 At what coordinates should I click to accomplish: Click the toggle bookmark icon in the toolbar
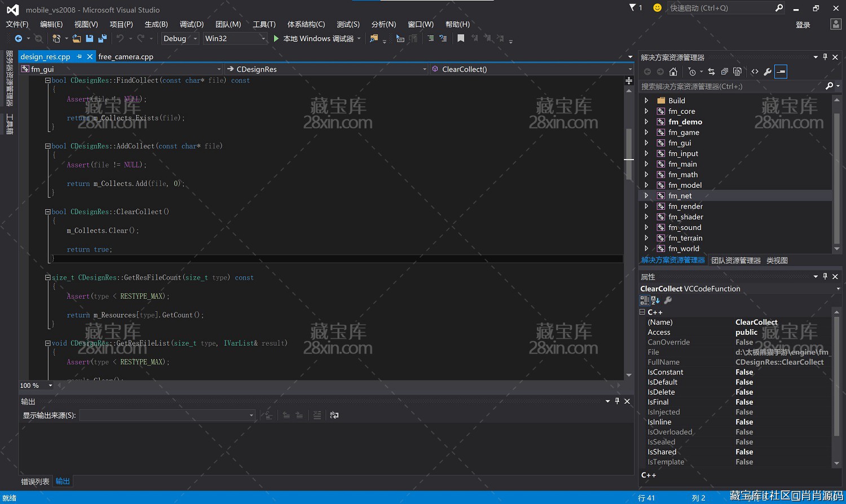pos(461,38)
